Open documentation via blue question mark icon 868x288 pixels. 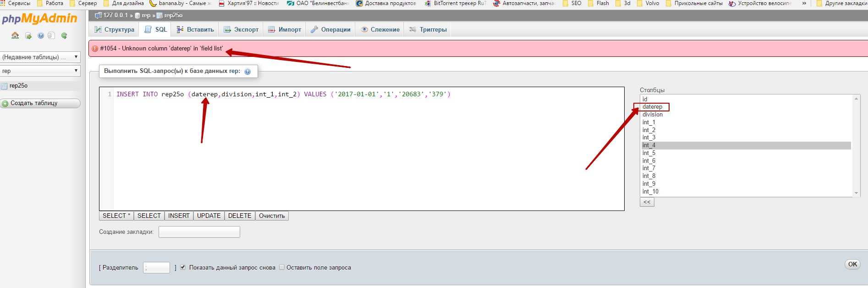coord(41,36)
